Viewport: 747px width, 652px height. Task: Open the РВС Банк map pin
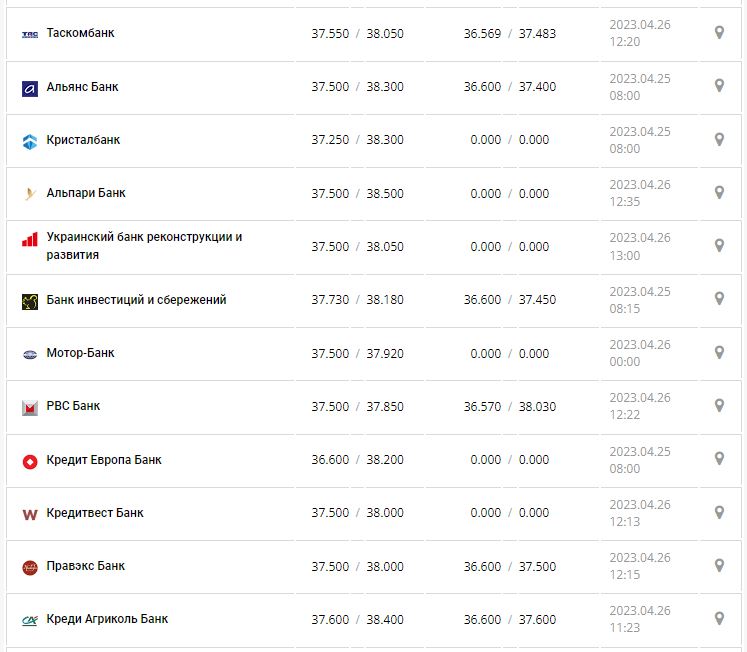click(x=719, y=405)
